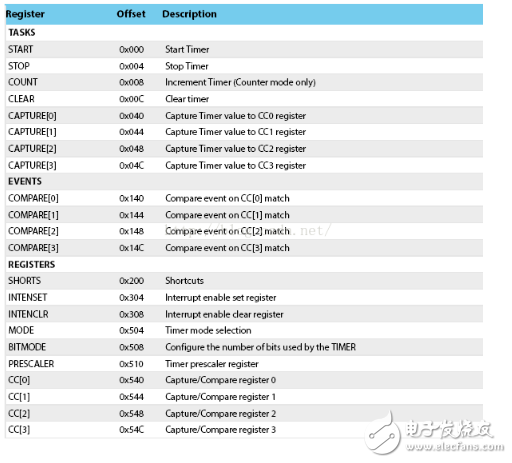Image resolution: width=512 pixels, height=463 pixels.
Task: Click the CAPTURE[2] register name
Action: tap(32, 149)
